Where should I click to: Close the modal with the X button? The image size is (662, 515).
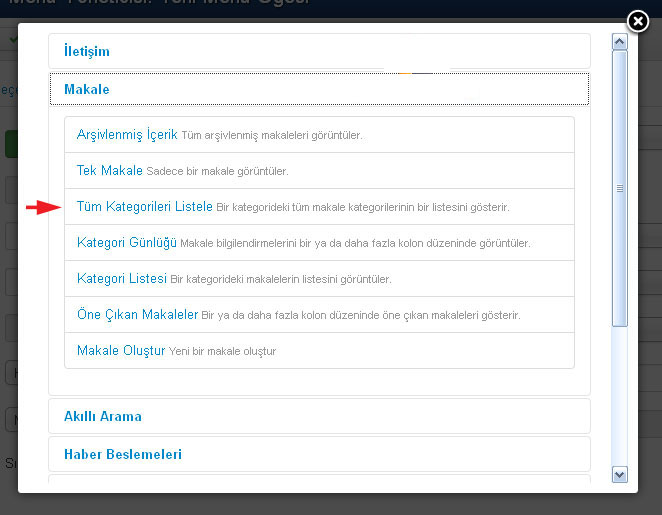638,21
